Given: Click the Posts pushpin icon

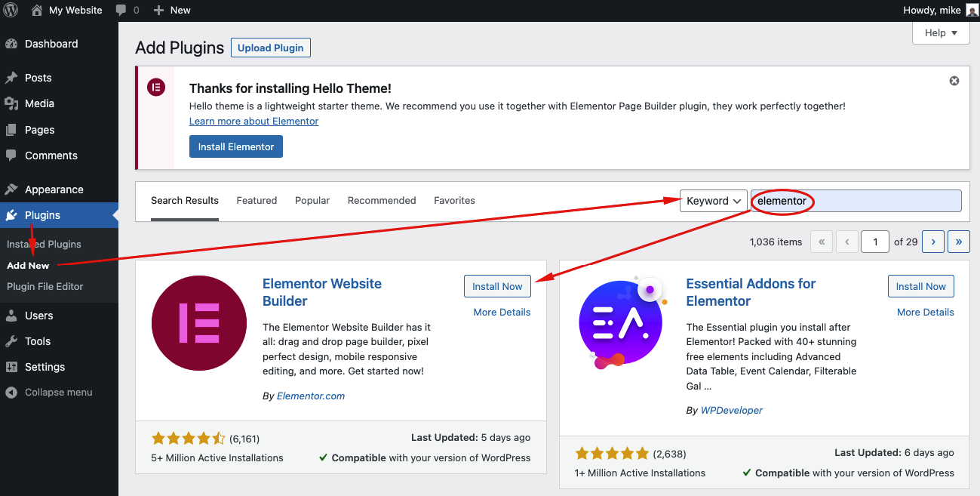Looking at the screenshot, I should (11, 78).
